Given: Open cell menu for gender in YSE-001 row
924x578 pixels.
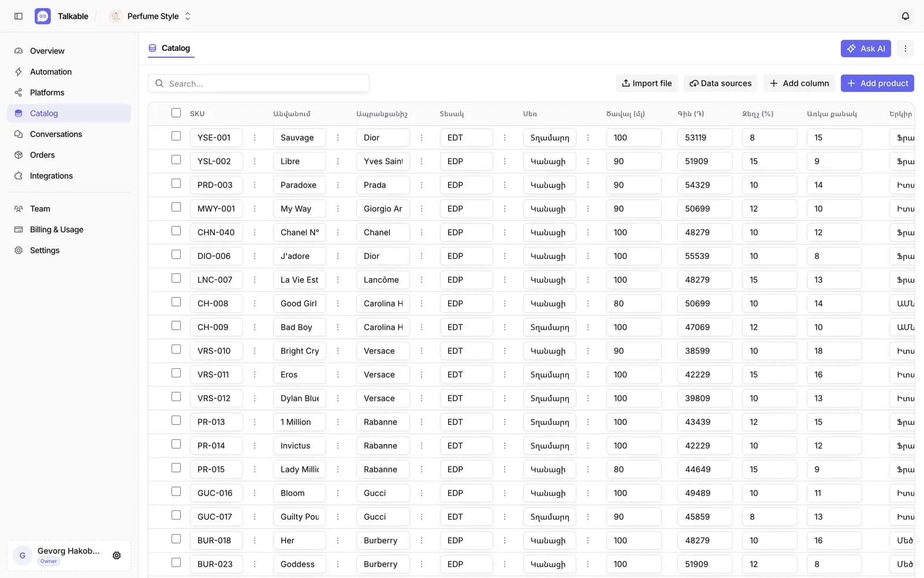Looking at the screenshot, I should click(x=588, y=138).
